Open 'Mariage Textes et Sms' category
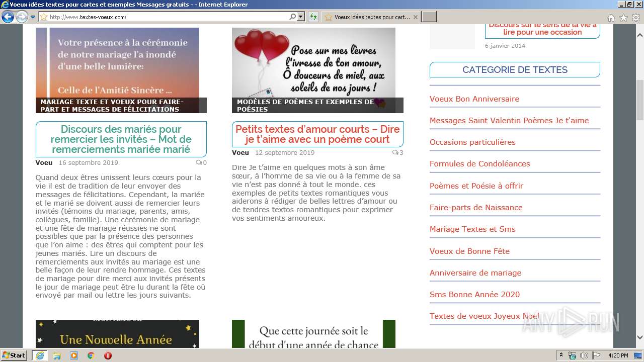Screen dimensions: 644x362 (472, 229)
